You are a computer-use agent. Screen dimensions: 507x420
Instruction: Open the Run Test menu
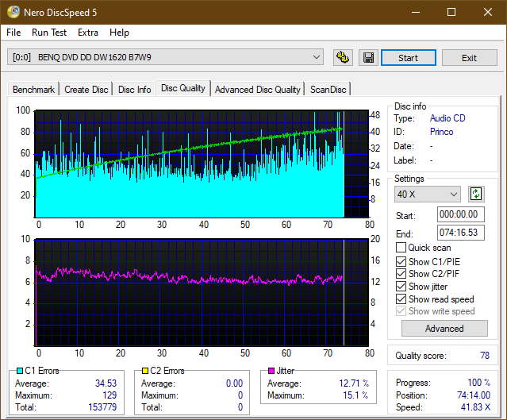click(x=49, y=33)
